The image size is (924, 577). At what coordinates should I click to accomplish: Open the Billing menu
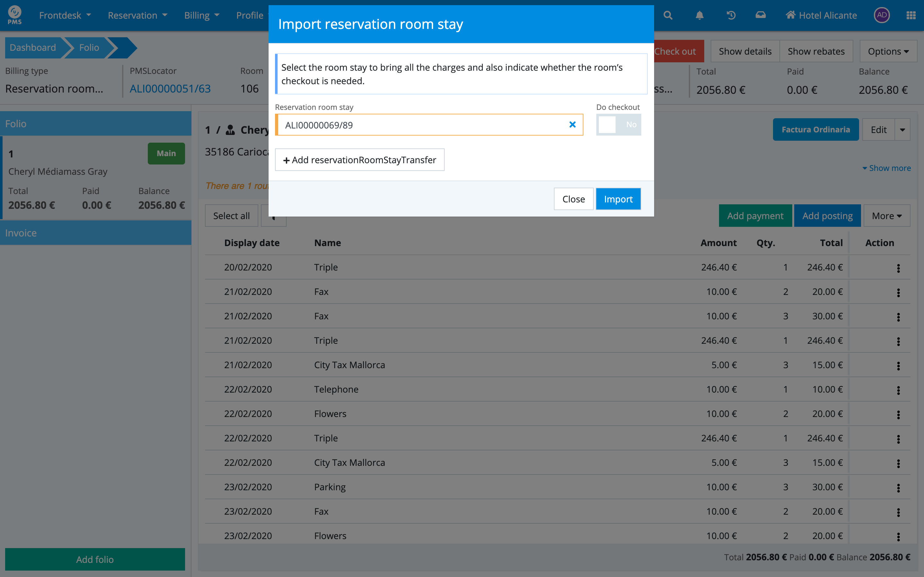pyautogui.click(x=201, y=15)
